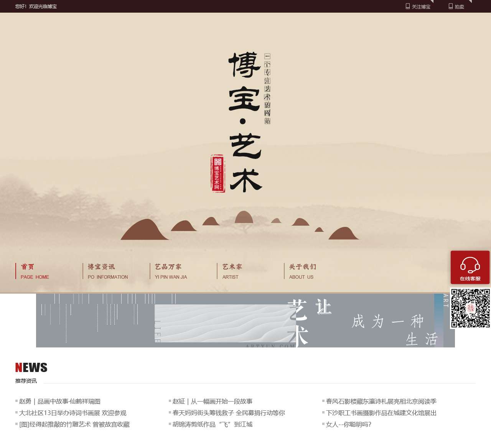Viewport: 491px width, 448px height.
Task: Open article 大北社区13日举办诗词书画展 欢迎参观
Action: point(73,413)
